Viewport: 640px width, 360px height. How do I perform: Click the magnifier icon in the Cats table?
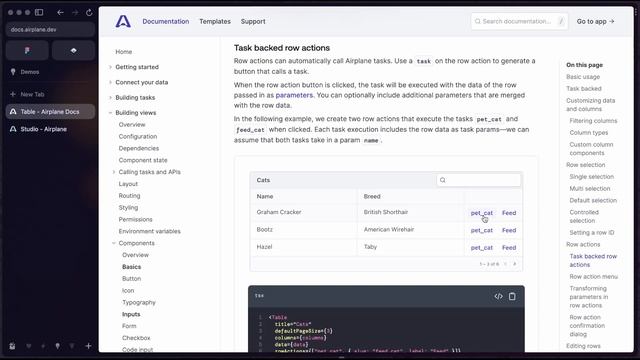[x=443, y=180]
